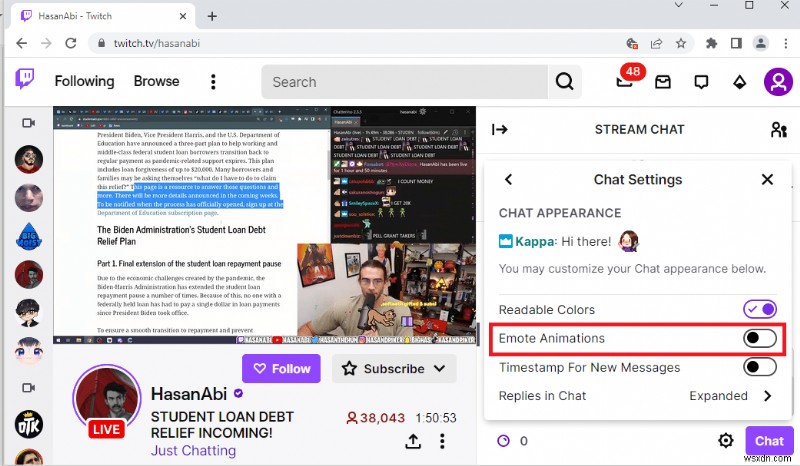Open the lower sidebar camera icon

29,388
